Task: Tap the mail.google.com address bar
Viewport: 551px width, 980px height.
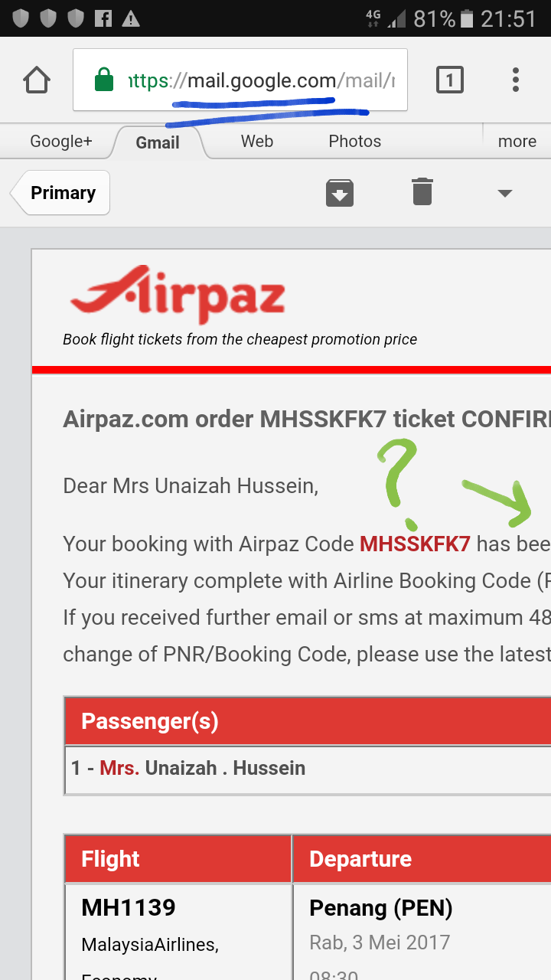Action: [260, 80]
